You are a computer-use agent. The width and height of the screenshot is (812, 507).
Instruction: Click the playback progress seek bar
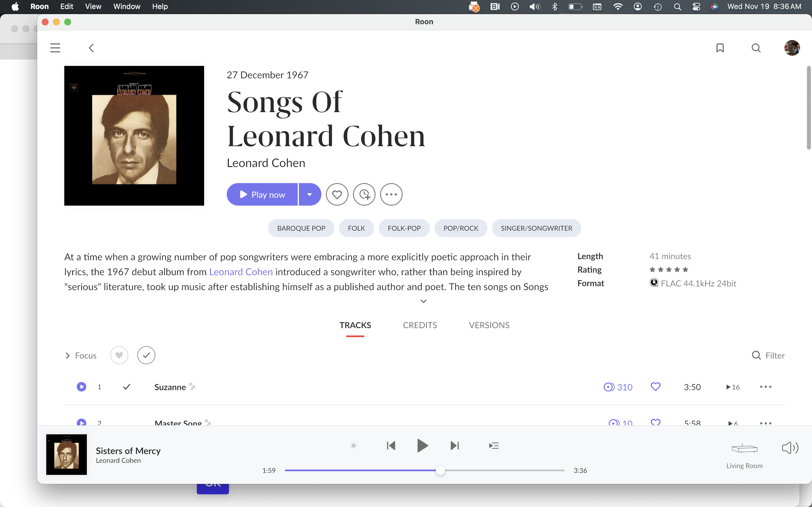click(x=503, y=470)
